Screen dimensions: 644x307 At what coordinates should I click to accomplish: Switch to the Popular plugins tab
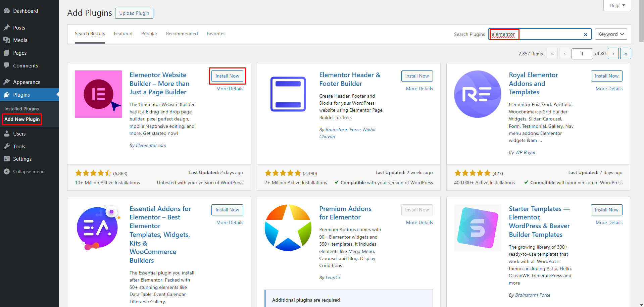pos(149,34)
